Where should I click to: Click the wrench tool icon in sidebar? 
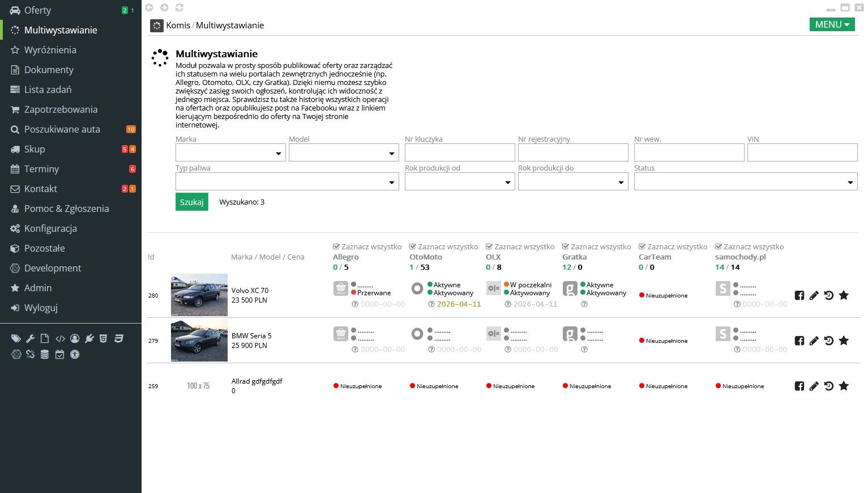point(31,338)
